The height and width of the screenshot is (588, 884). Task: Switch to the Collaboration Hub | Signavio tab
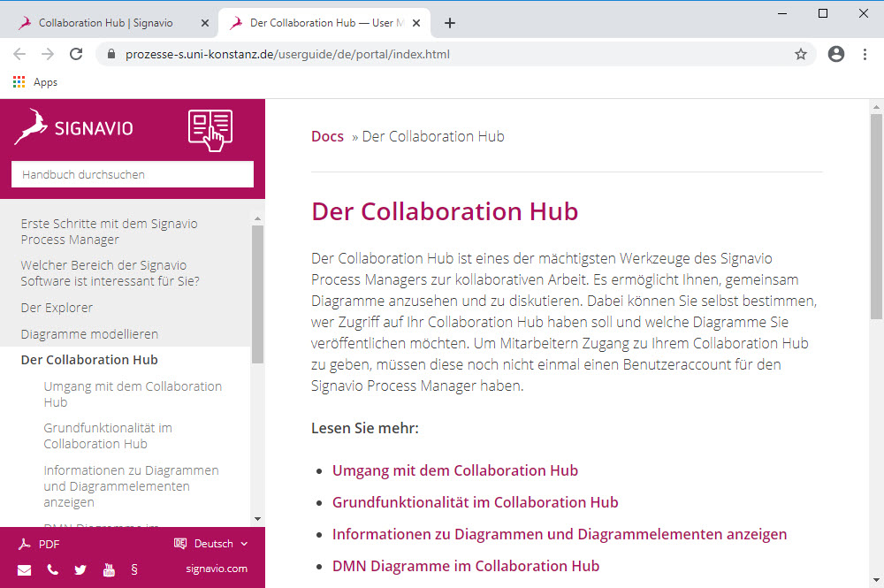tap(105, 23)
